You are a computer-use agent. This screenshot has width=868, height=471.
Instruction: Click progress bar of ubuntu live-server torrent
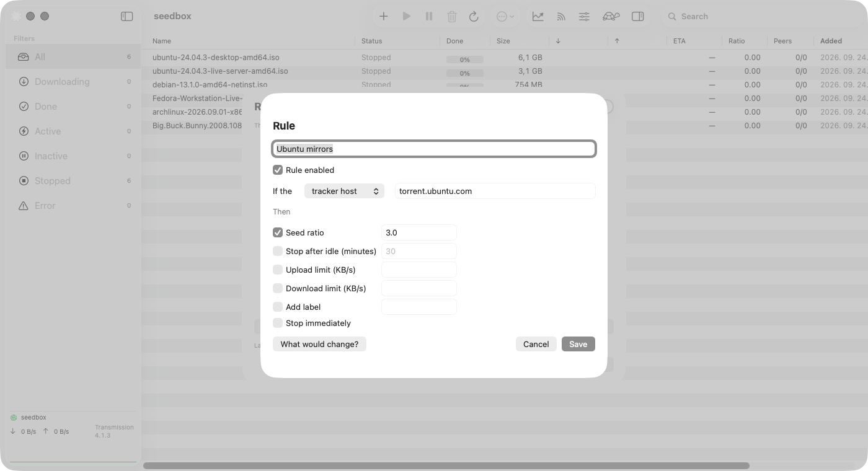point(464,73)
